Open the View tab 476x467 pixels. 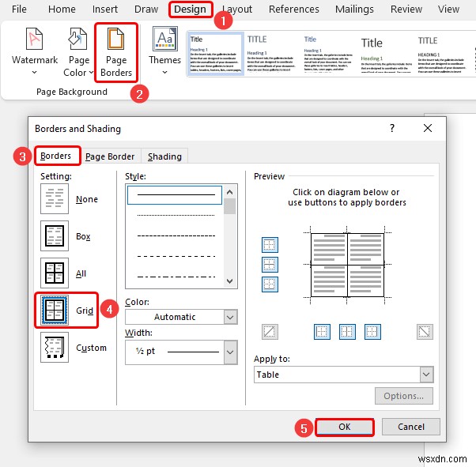(448, 9)
